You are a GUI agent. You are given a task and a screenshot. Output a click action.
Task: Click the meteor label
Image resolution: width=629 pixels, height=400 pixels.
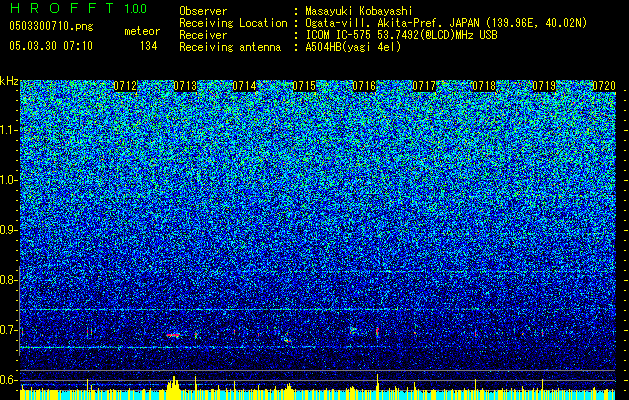click(142, 31)
